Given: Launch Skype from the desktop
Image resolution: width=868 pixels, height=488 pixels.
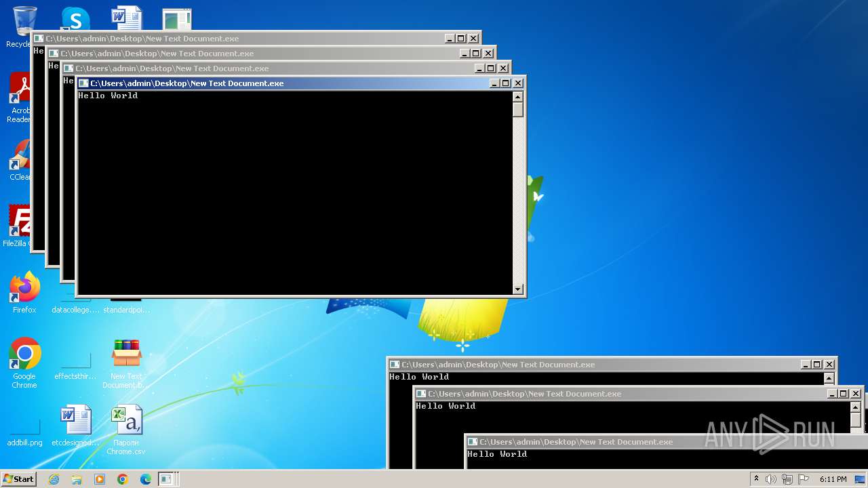Looking at the screenshot, I should [75, 19].
